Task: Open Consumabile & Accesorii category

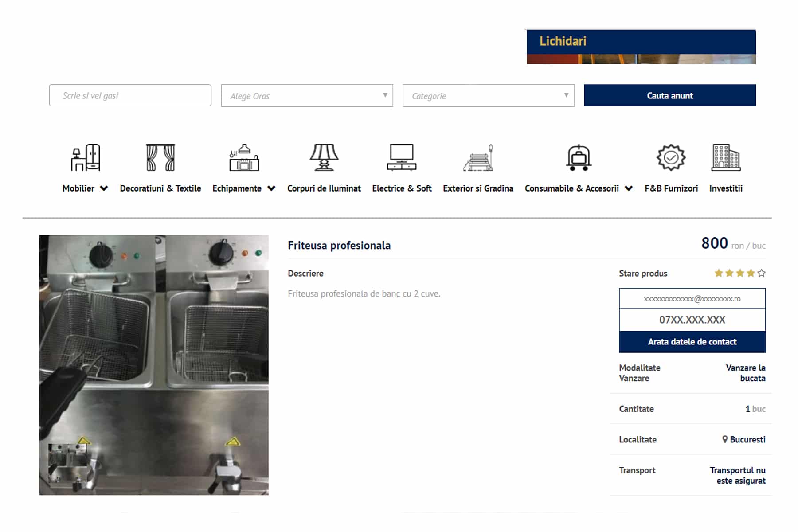Action: 572,188
